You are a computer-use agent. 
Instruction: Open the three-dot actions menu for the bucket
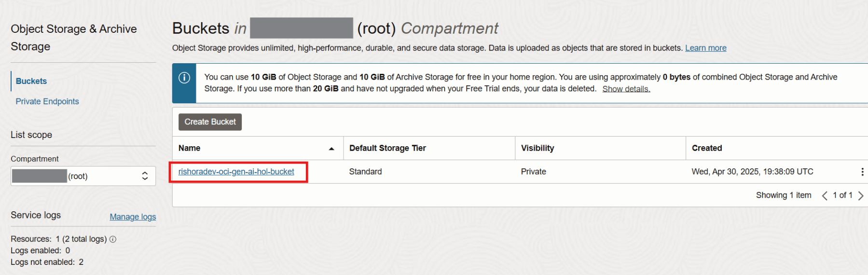click(862, 172)
